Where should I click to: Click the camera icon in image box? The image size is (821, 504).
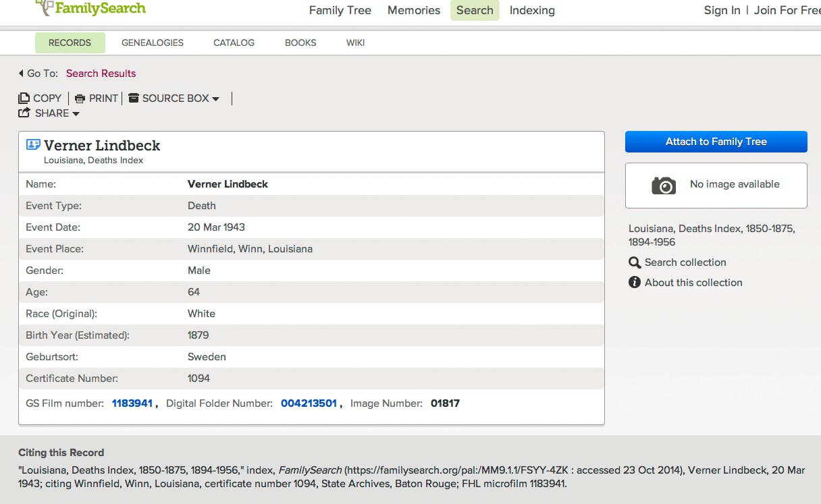point(663,186)
